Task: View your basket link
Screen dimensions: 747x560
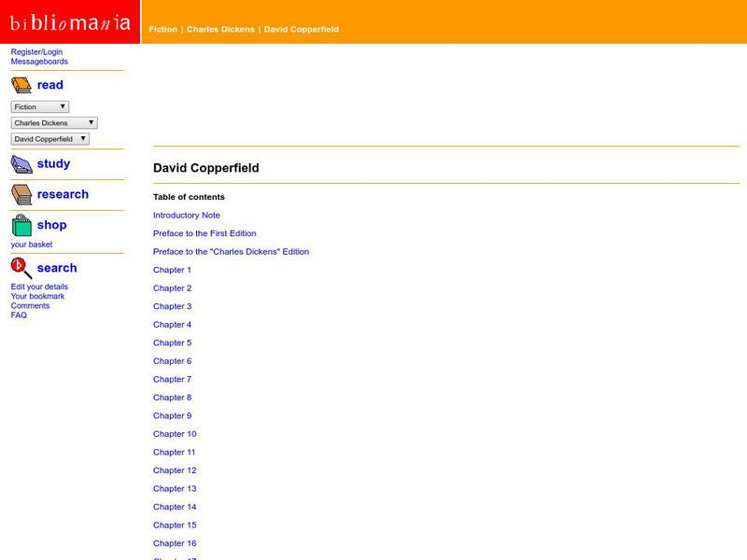Action: tap(32, 245)
